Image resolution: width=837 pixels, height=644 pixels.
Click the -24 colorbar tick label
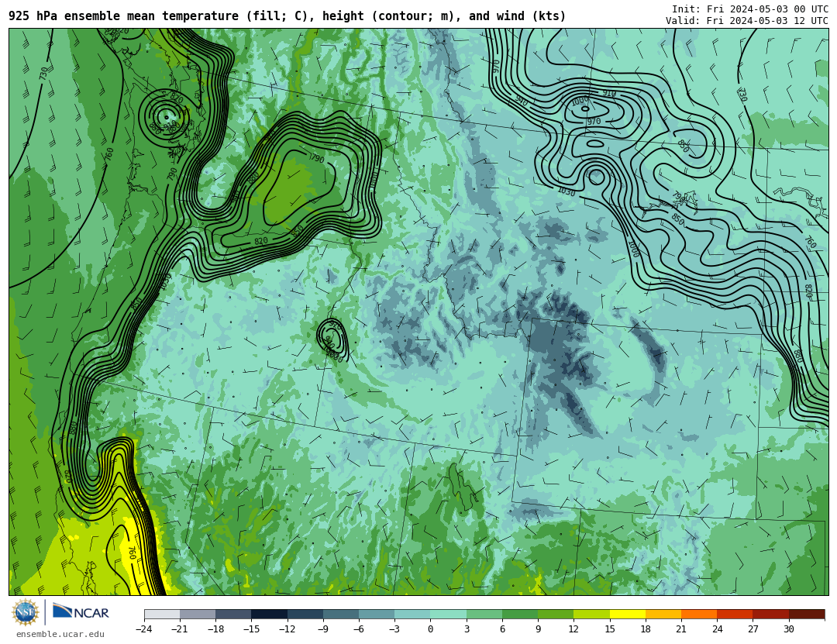[x=144, y=629]
